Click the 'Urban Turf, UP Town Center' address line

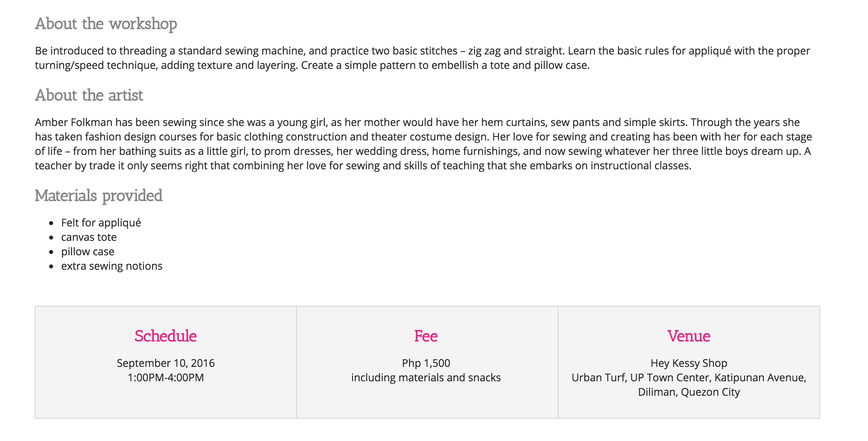689,377
